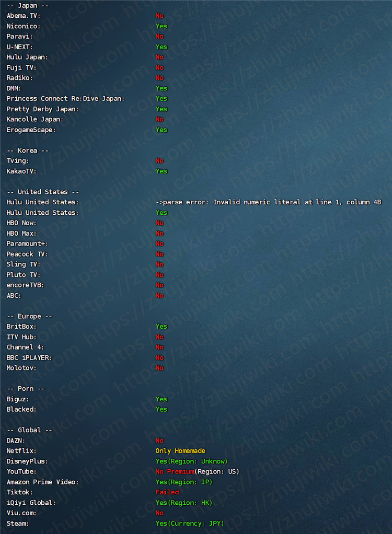Click the red 'Failed' result
This screenshot has height=534, width=392.
click(167, 492)
